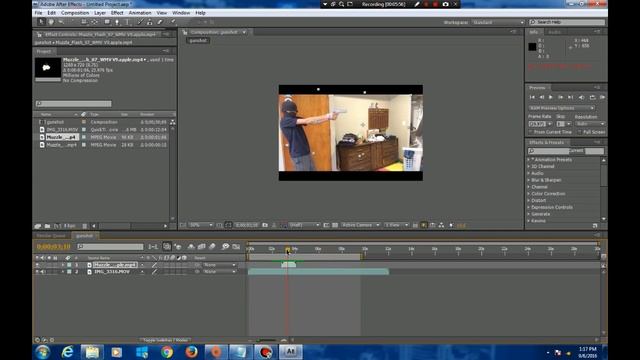Expand Color Correction effects category
Image resolution: width=640 pixels, height=360 pixels.
click(x=529, y=193)
